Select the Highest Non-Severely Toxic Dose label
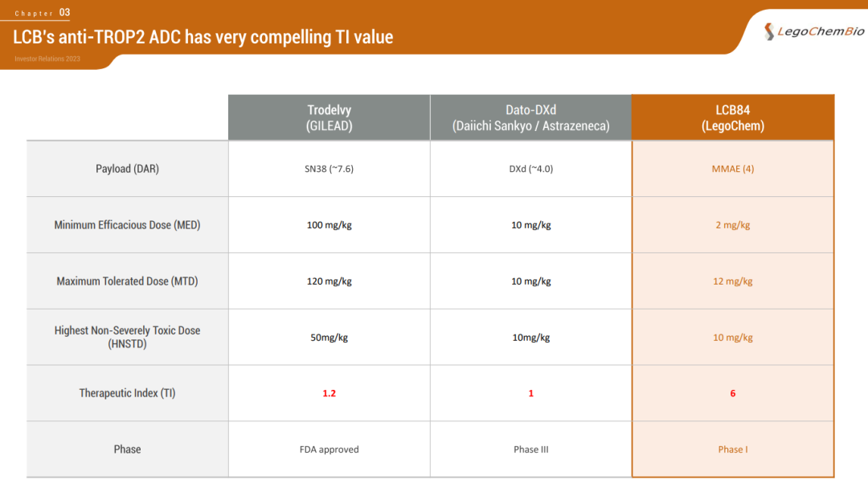Viewport: 868px width, 480px height. tap(127, 337)
